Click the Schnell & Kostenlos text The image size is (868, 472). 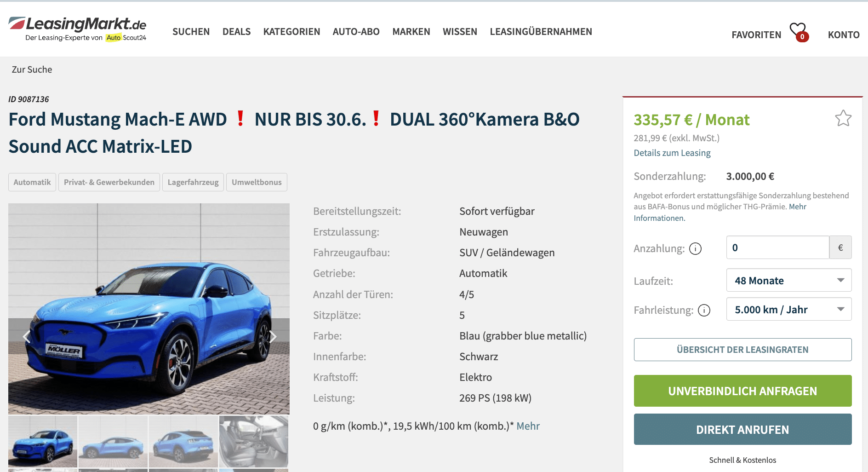(742, 460)
